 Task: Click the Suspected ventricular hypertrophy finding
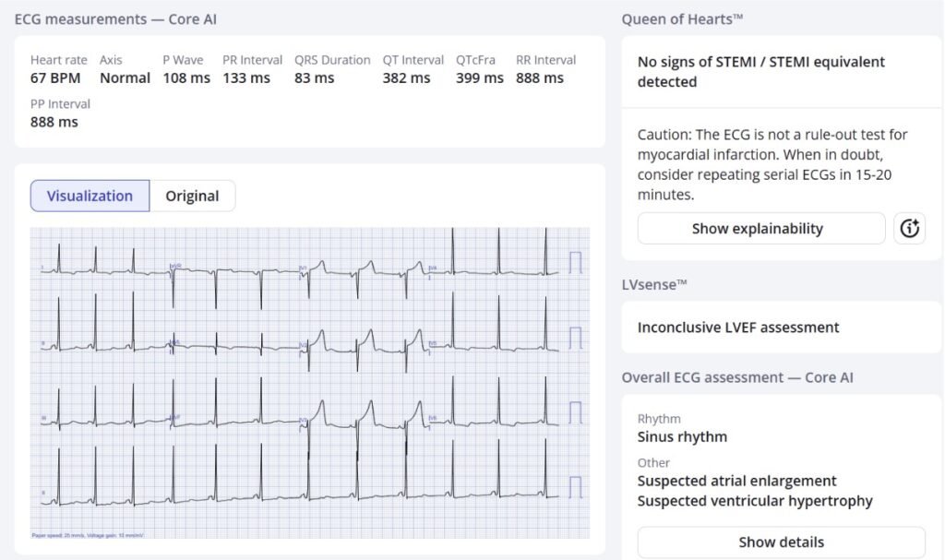[755, 501]
